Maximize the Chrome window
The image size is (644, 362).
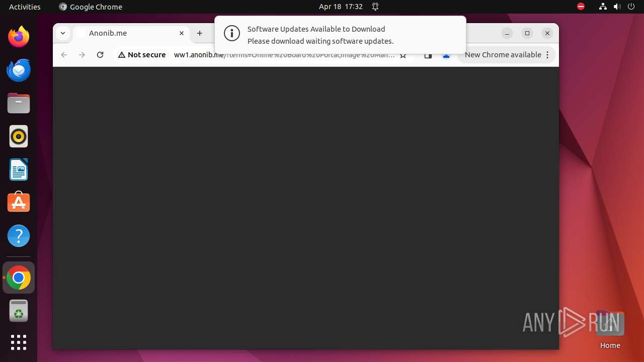tap(527, 33)
